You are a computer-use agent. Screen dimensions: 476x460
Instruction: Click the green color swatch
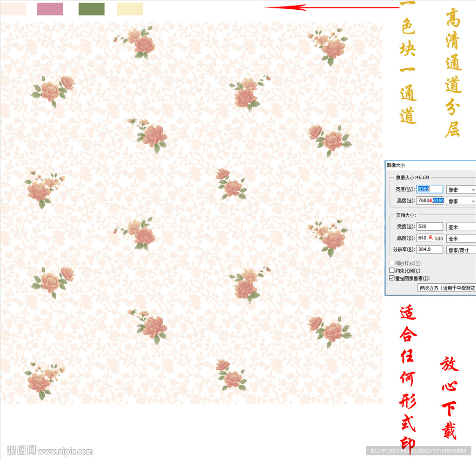(x=92, y=9)
